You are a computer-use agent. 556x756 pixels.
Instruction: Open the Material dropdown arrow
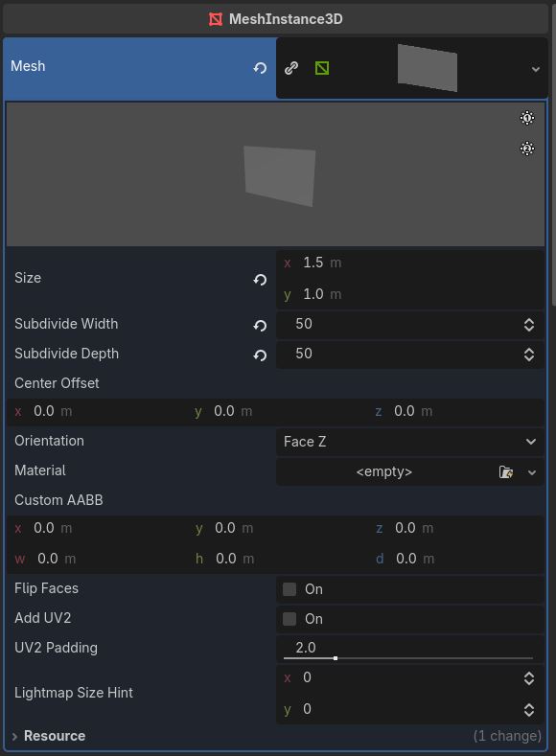[x=532, y=472]
